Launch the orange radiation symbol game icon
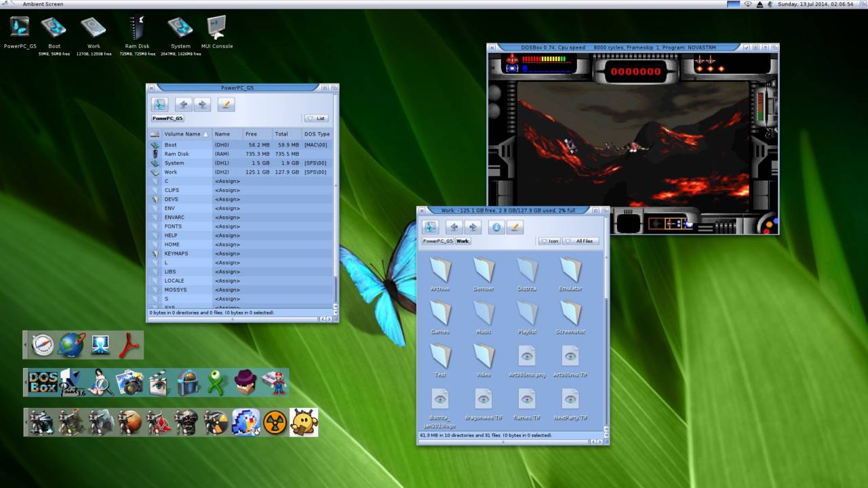Viewport: 868px width, 488px height. pos(275,422)
